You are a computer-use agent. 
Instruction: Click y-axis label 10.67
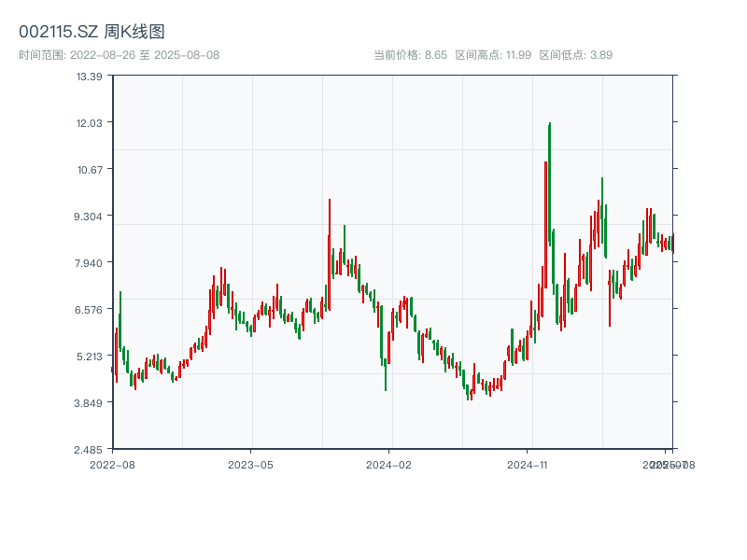click(x=90, y=170)
